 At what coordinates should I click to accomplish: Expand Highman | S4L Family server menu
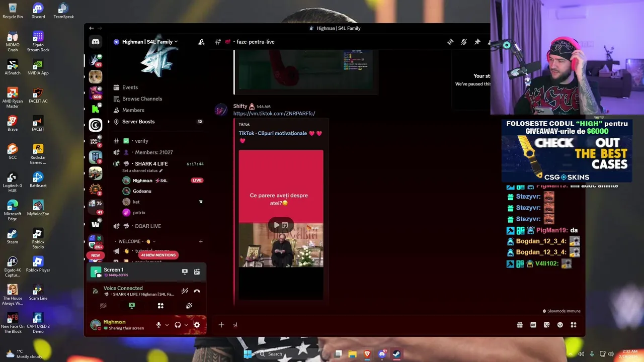click(150, 42)
